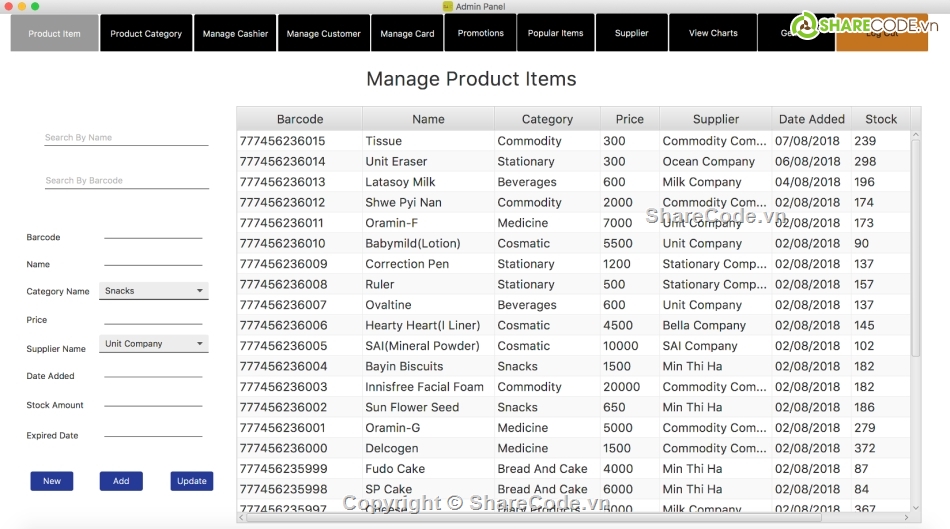Open the Manage Card tab

point(407,33)
